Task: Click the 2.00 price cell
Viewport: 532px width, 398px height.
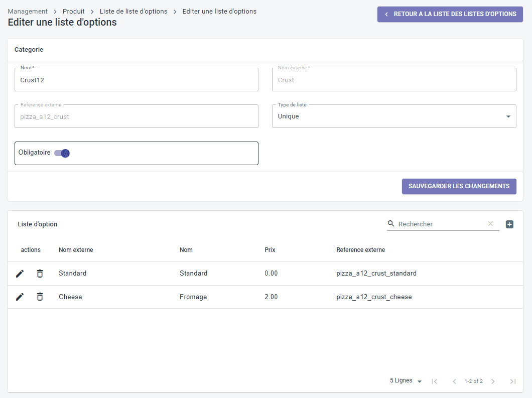Action: [x=271, y=297]
